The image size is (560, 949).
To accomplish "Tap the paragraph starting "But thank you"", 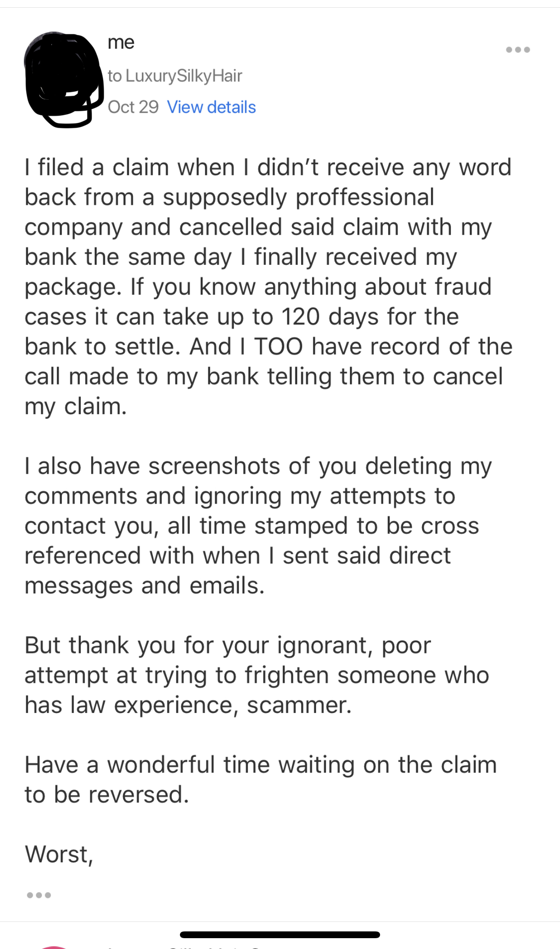I will coord(257,675).
